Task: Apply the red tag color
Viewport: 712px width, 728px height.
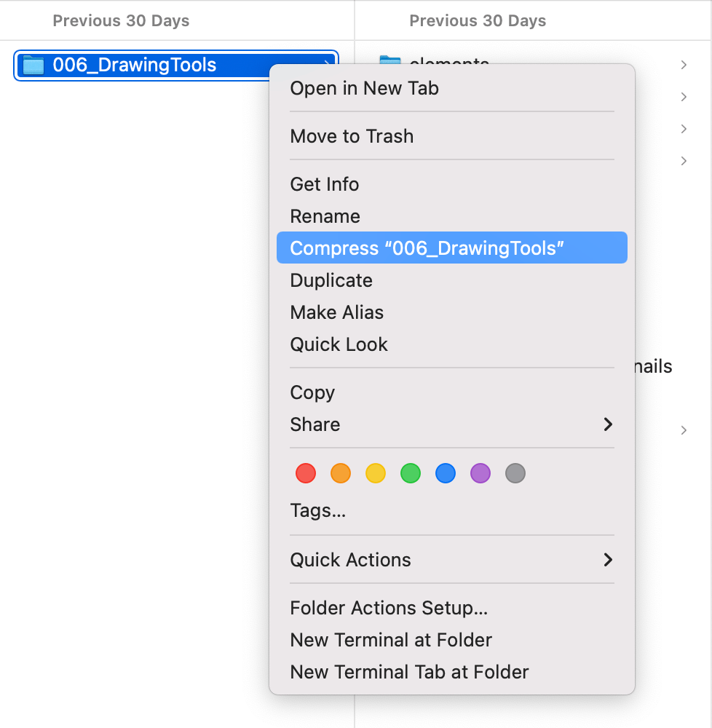Action: (x=306, y=474)
